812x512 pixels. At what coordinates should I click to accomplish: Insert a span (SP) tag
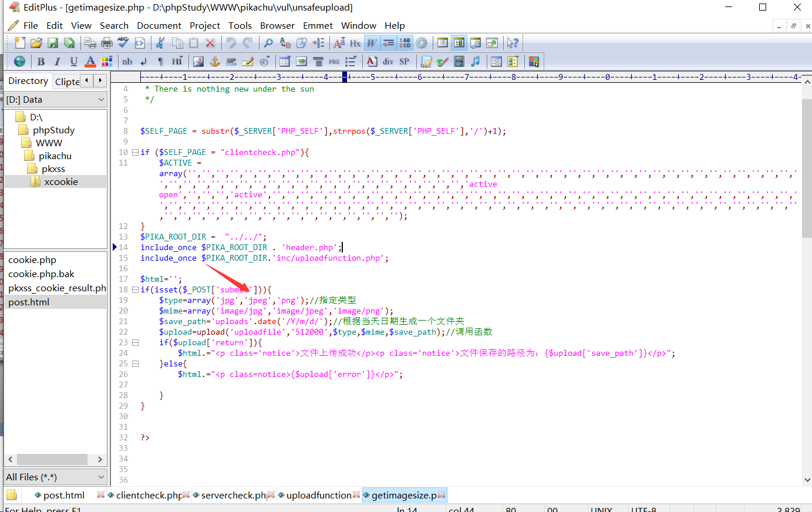pyautogui.click(x=405, y=61)
